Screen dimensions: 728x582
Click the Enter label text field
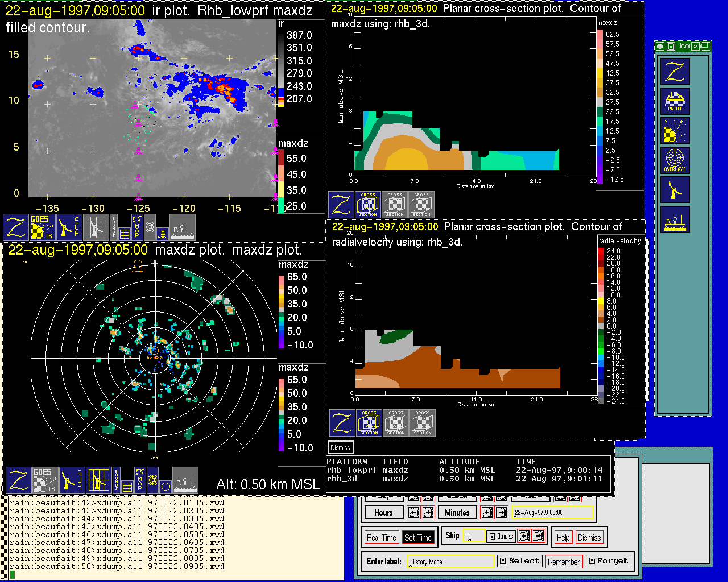451,562
